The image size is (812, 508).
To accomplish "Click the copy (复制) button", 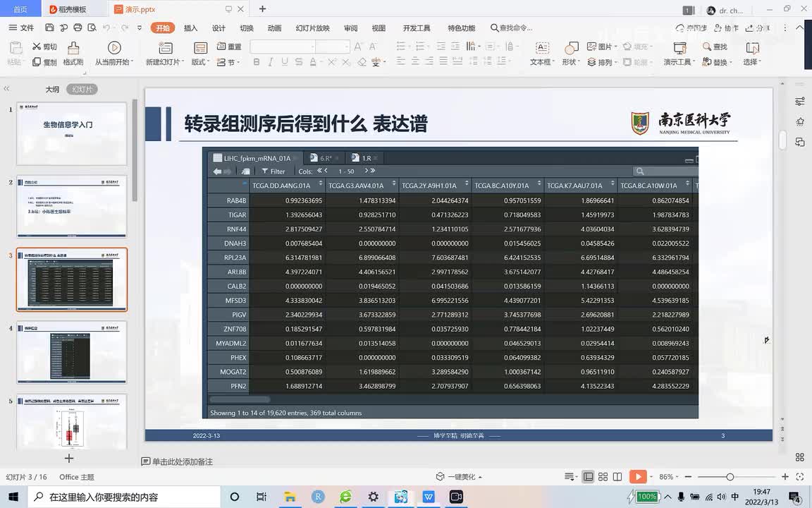I will point(44,62).
